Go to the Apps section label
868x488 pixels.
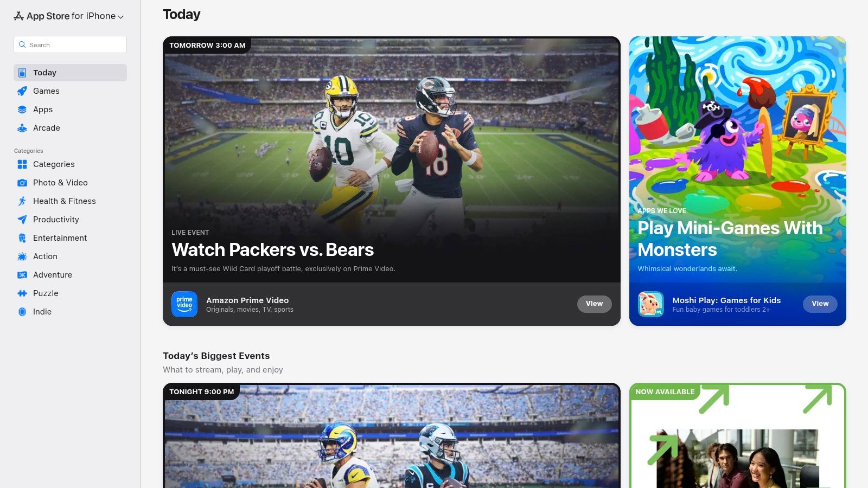(x=43, y=110)
